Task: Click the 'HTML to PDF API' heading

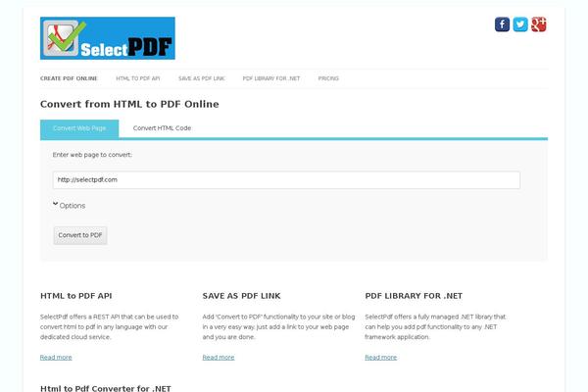Action: (x=76, y=296)
